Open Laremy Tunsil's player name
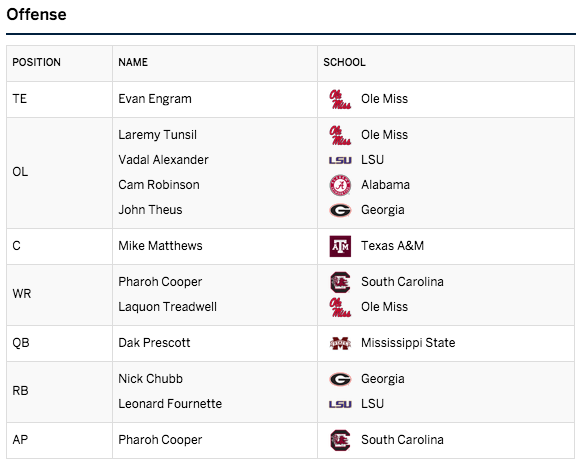 point(157,135)
